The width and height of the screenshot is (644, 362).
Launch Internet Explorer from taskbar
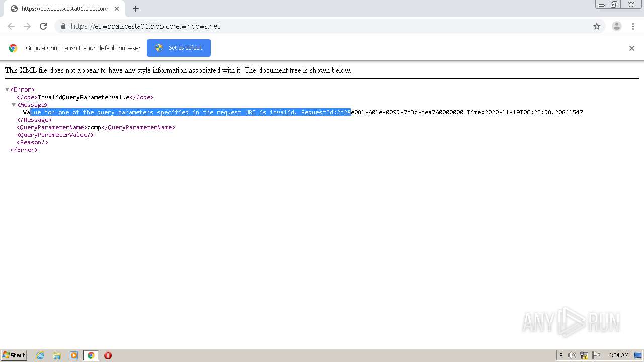[x=40, y=355]
